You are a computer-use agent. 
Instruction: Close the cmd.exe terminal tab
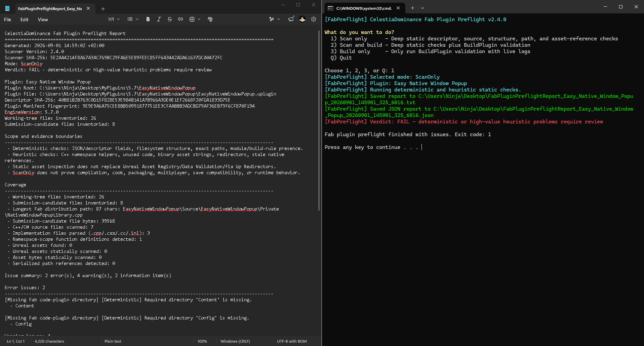(x=398, y=8)
